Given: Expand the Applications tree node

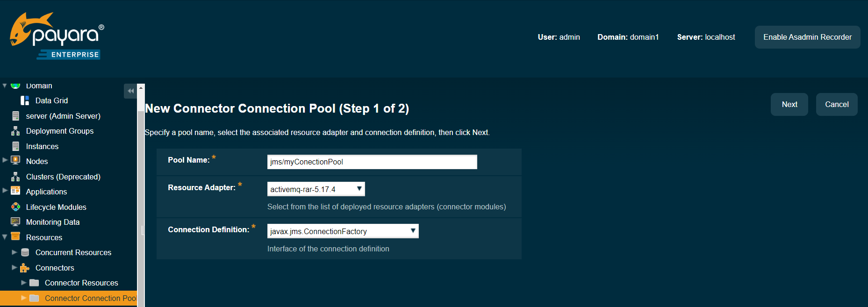Looking at the screenshot, I should click(x=5, y=191).
